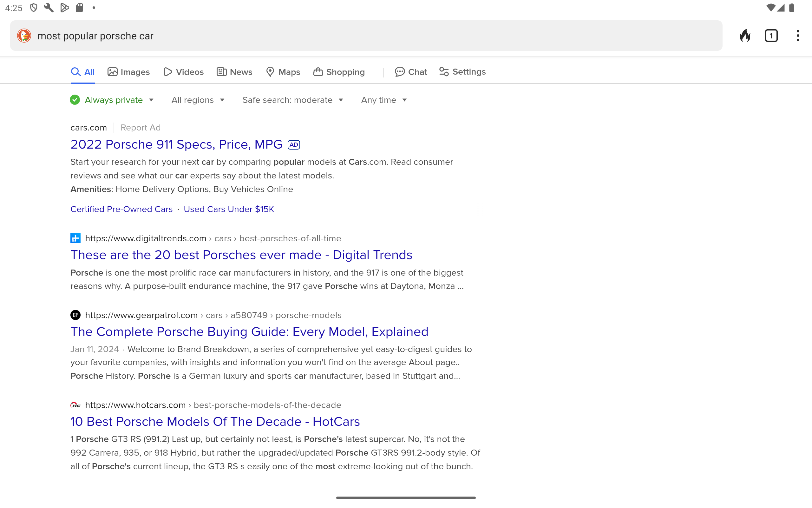Click the digitaltrends.com URL breadcrumb
Image resolution: width=812 pixels, height=508 pixels.
[213, 238]
